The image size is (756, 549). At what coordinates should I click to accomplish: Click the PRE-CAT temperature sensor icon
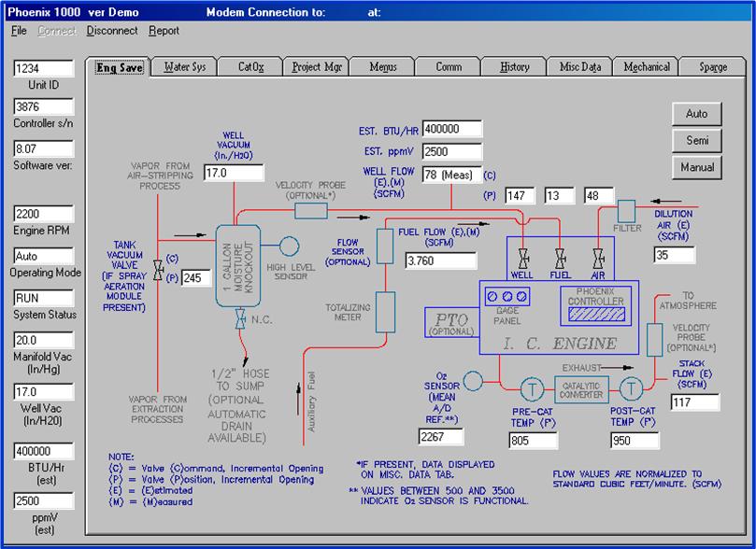(x=533, y=388)
